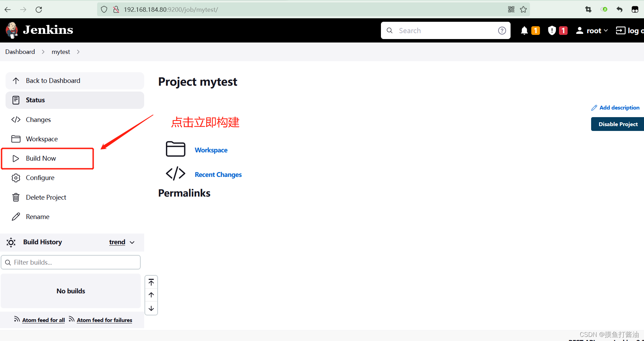Image resolution: width=644 pixels, height=341 pixels.
Task: Click the log out icon
Action: coord(620,31)
